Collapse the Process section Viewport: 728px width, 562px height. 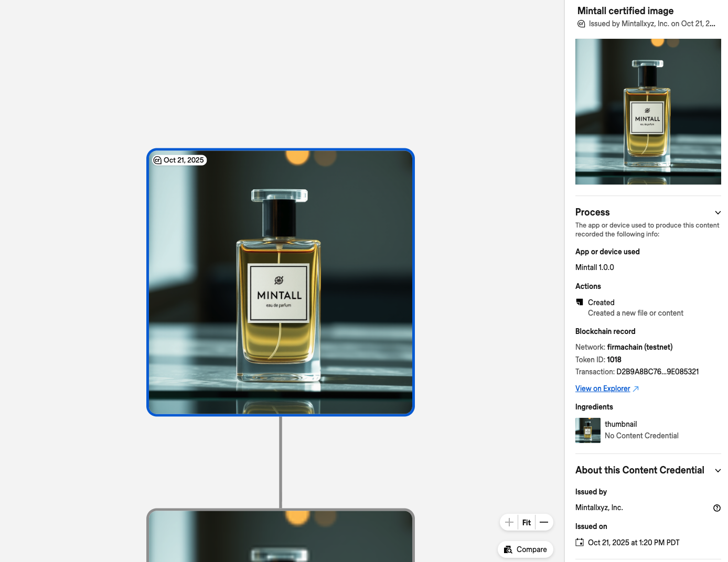[718, 213]
